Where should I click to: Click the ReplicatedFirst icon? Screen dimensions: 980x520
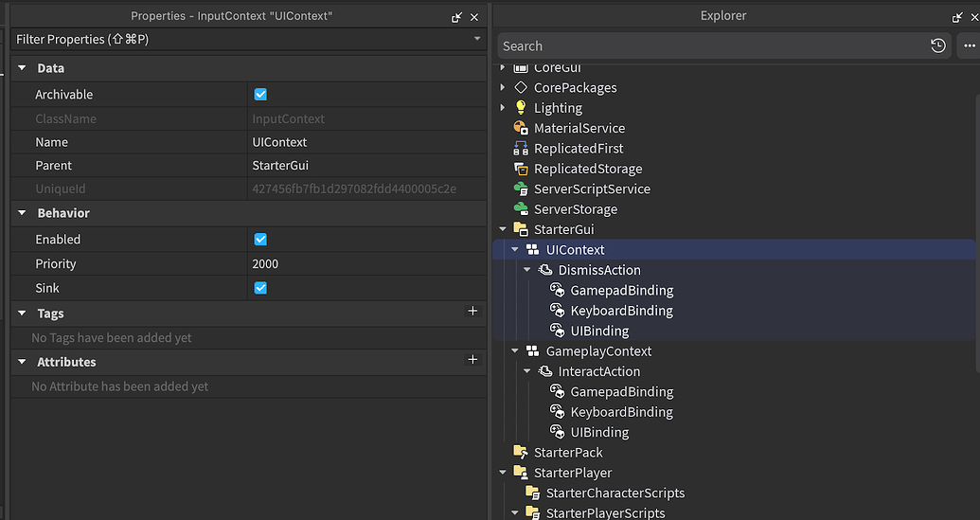point(521,148)
